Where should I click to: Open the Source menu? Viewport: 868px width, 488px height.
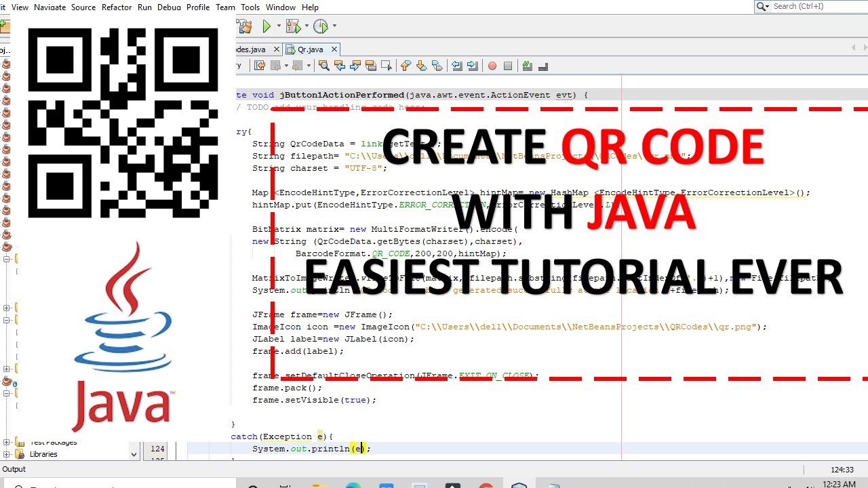tap(83, 7)
